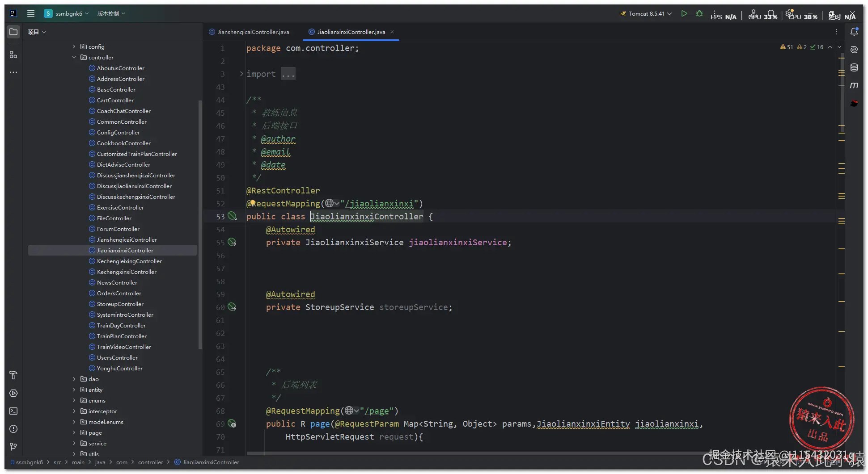Click the java breadcrumb

point(100,462)
